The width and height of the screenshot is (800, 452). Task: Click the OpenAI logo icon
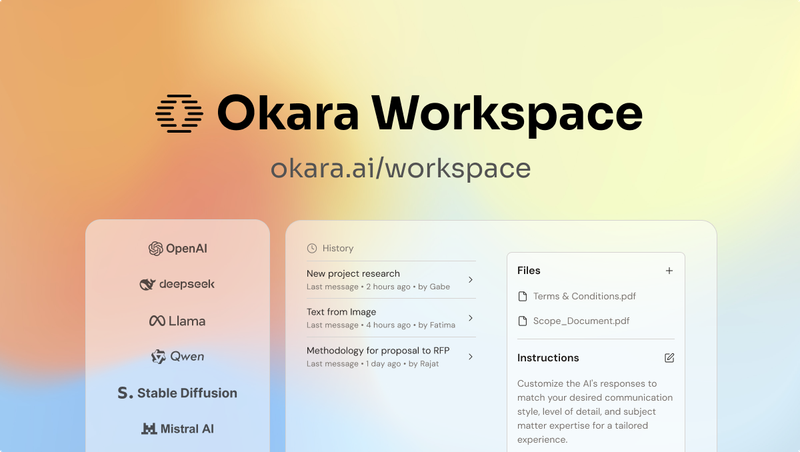pos(156,248)
